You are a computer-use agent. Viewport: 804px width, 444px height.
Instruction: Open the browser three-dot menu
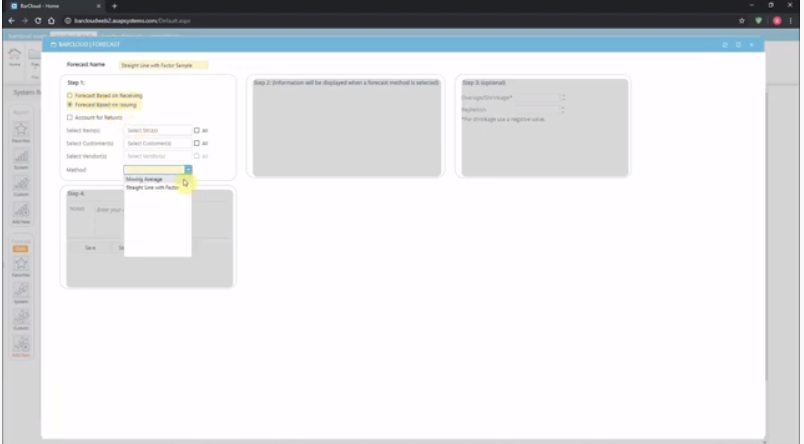(791, 21)
